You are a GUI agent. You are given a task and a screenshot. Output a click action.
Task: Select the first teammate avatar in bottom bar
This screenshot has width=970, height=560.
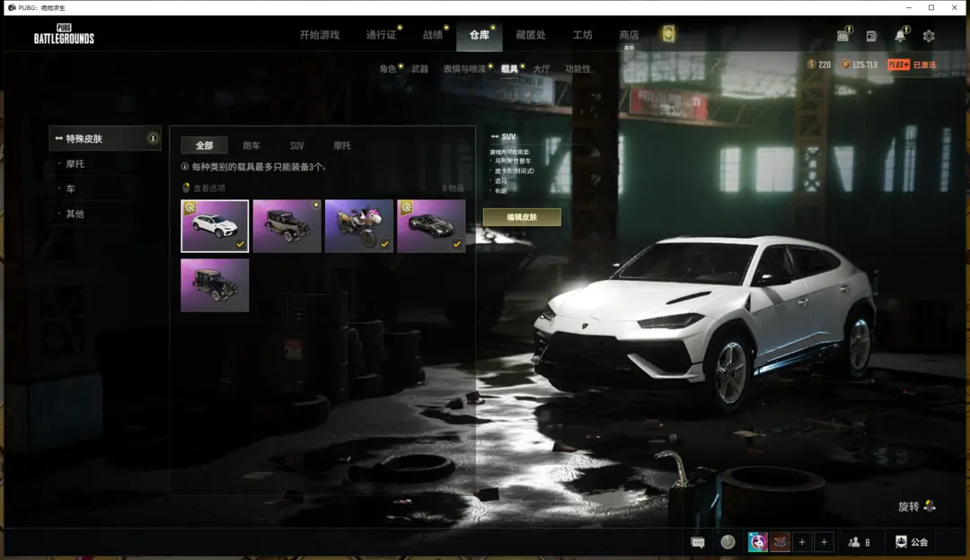(757, 542)
